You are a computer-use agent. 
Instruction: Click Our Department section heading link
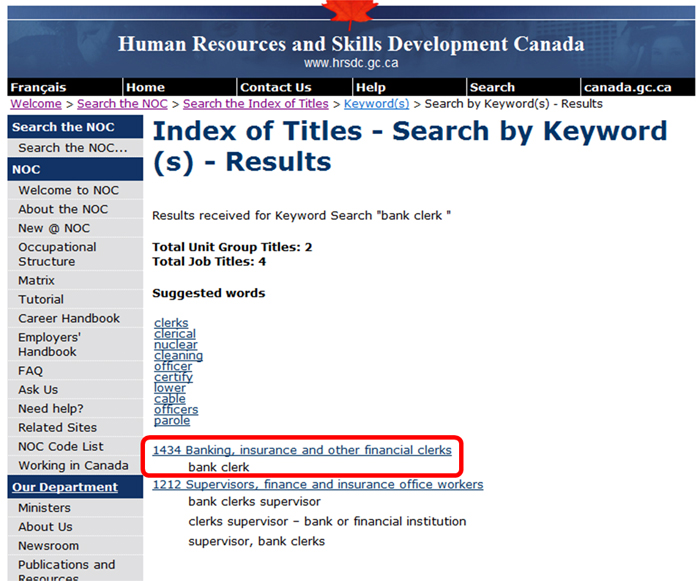click(x=65, y=487)
